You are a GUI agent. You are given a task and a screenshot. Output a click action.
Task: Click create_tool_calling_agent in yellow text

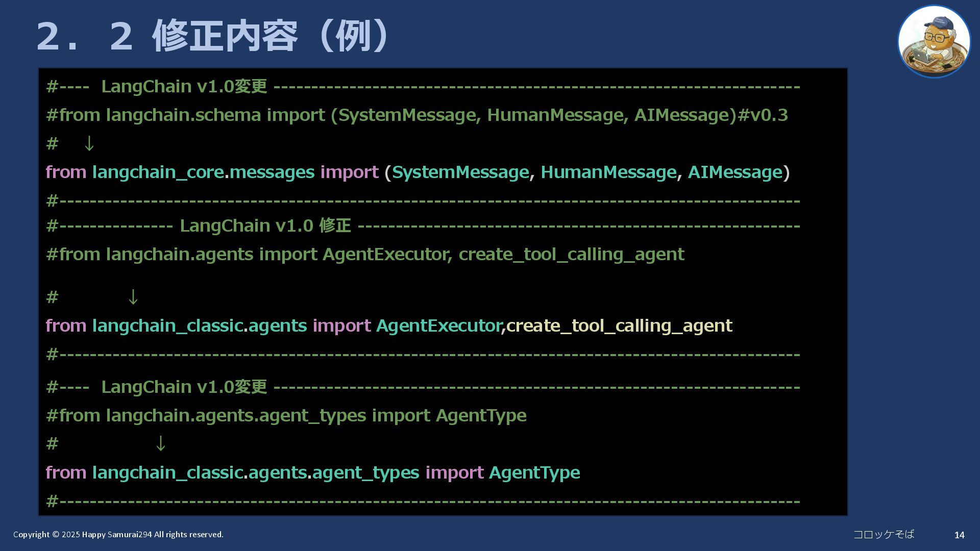[619, 325]
